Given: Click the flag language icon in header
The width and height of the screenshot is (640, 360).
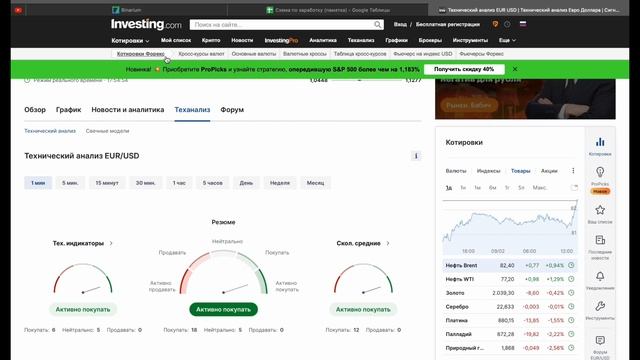Looking at the screenshot, I should [523, 24].
